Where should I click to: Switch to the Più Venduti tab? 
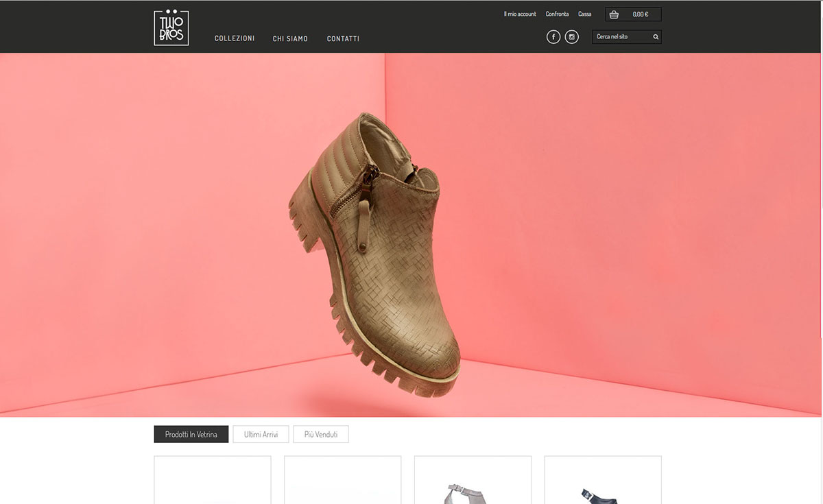point(321,434)
